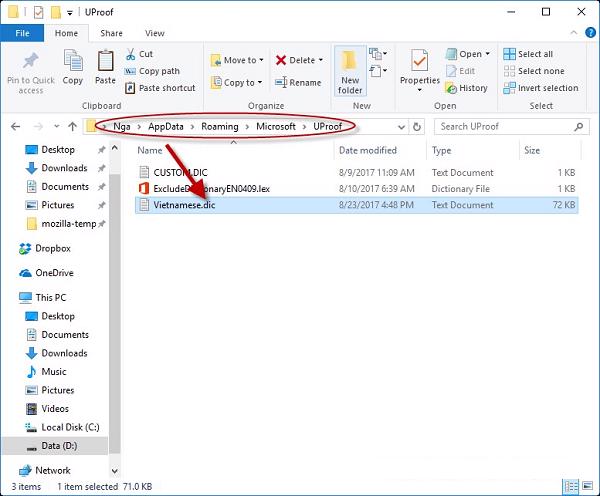Open mozilla-temp folder in sidebar
The height and width of the screenshot is (496, 600).
(68, 224)
